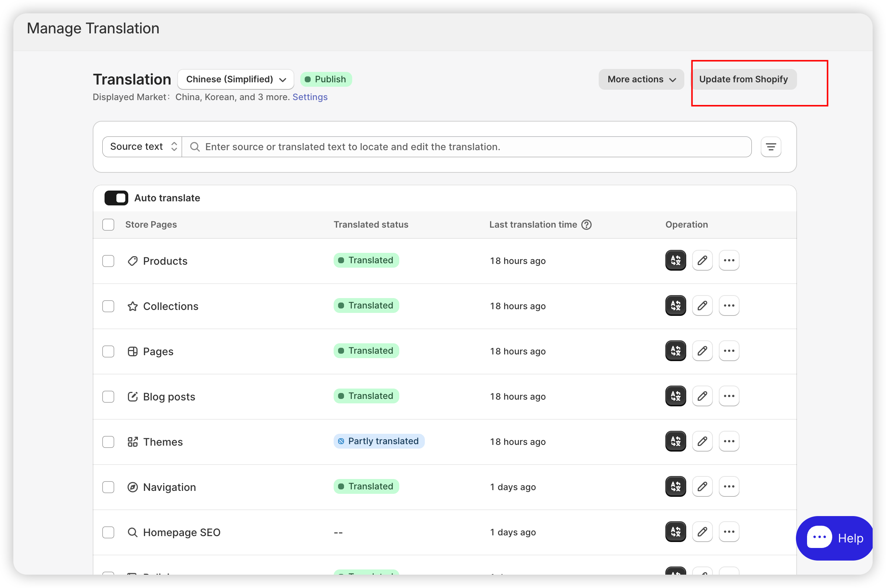Check the Pages row checkbox

pyautogui.click(x=108, y=351)
